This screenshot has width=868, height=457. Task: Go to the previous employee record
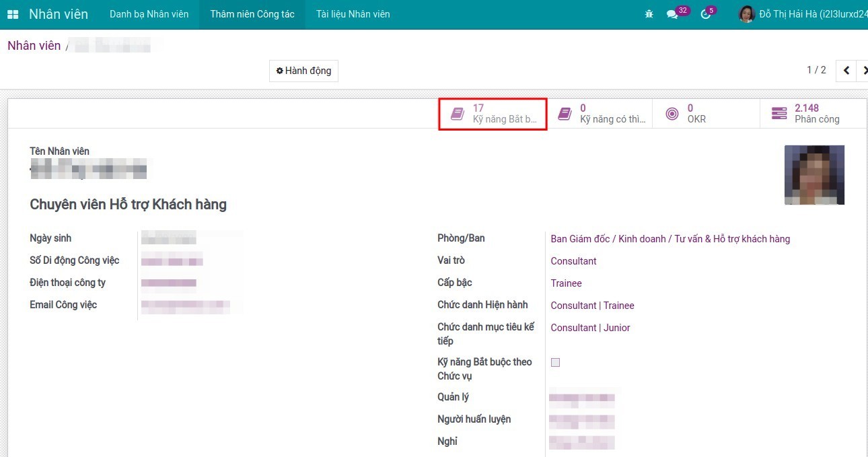click(846, 71)
